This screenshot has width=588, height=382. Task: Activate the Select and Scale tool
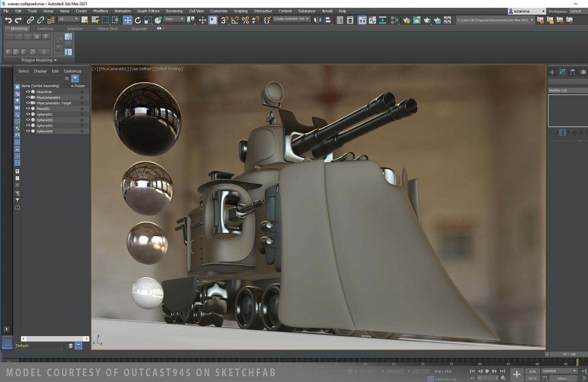coord(148,20)
